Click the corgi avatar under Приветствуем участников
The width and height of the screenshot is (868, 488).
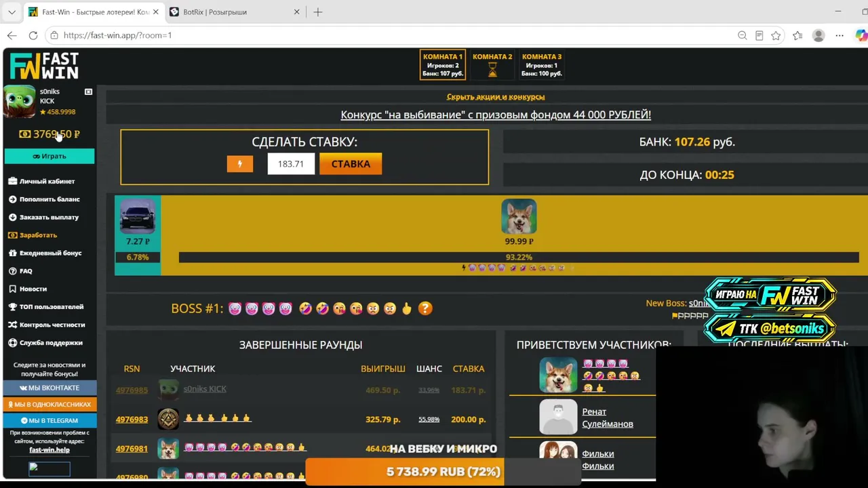click(558, 374)
